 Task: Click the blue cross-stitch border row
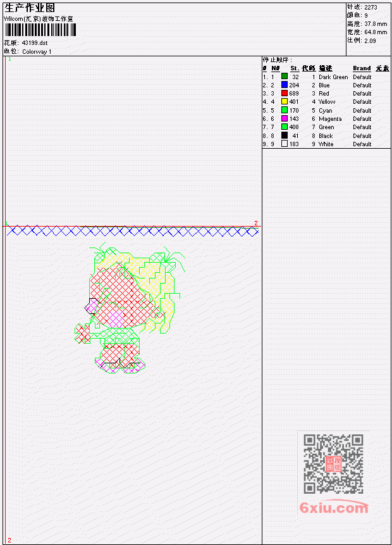[133, 231]
